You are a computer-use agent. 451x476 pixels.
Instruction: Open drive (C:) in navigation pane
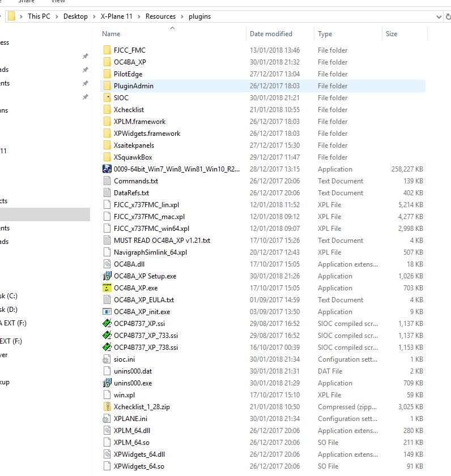(x=8, y=295)
